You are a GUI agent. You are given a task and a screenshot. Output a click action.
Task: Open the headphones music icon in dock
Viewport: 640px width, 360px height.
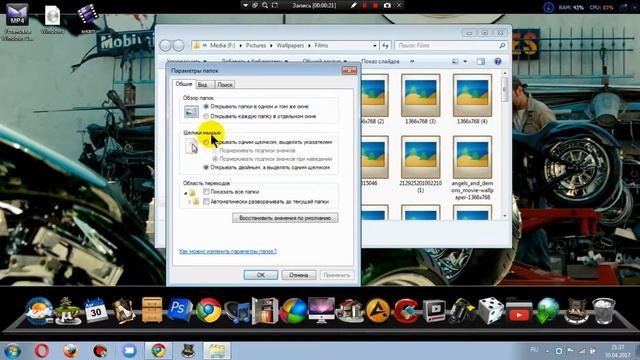tap(237, 312)
